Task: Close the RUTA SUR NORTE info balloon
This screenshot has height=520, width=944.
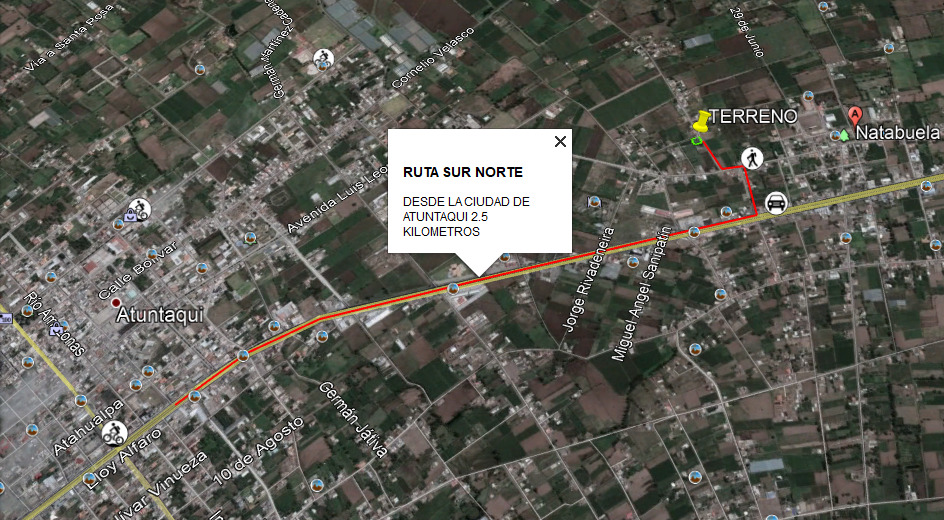Action: pyautogui.click(x=560, y=141)
